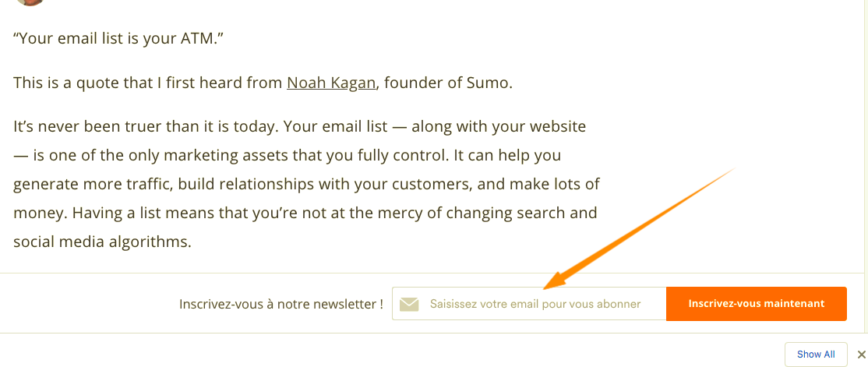This screenshot has height=367, width=868.
Task: Click the author avatar at the top
Action: pos(30,2)
